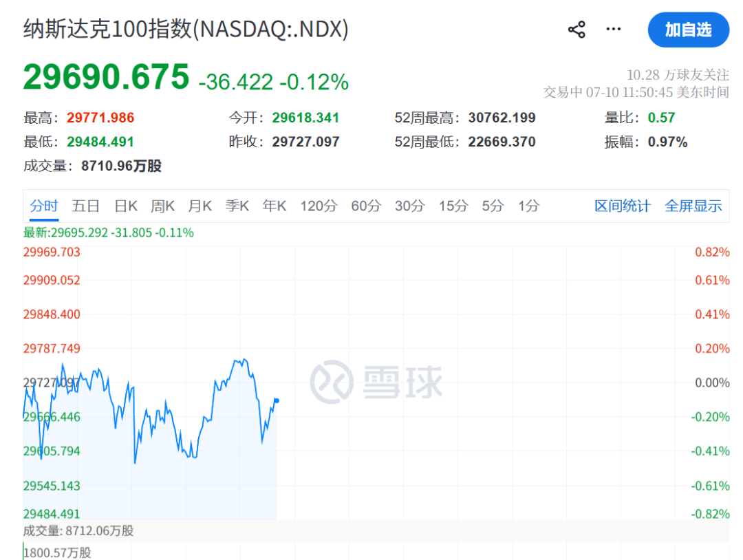
Task: Click the share icon
Action: pos(577,30)
